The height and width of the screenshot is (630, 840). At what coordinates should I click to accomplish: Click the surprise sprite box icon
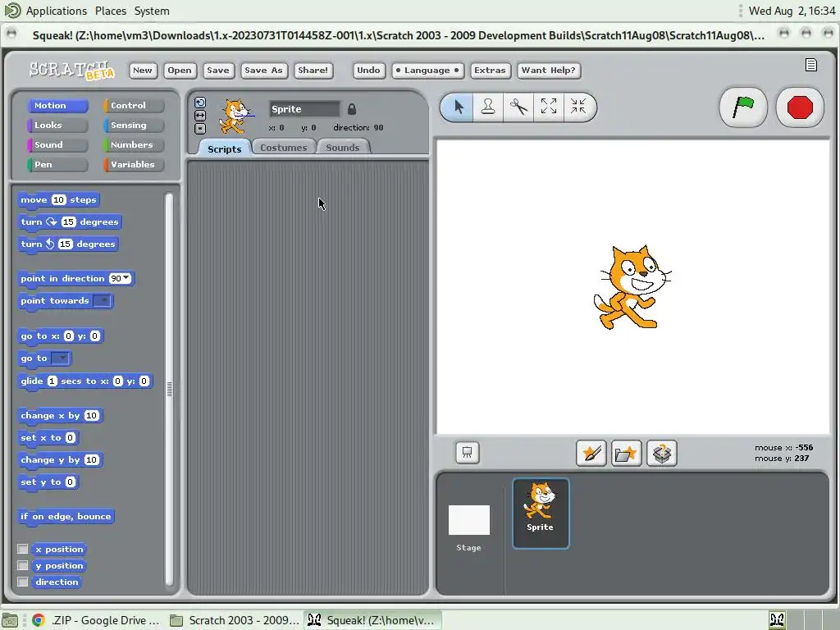662,453
